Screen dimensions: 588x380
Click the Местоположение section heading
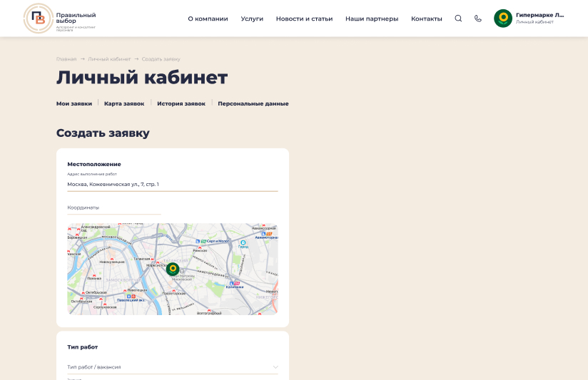94,164
